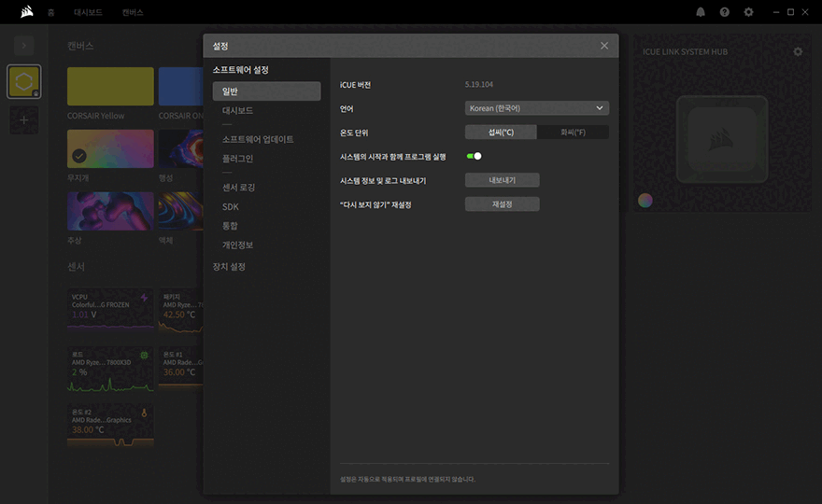Open 온도 #2 38.00 °C sensor card
Viewport: 822px width, 504px height.
[110, 426]
